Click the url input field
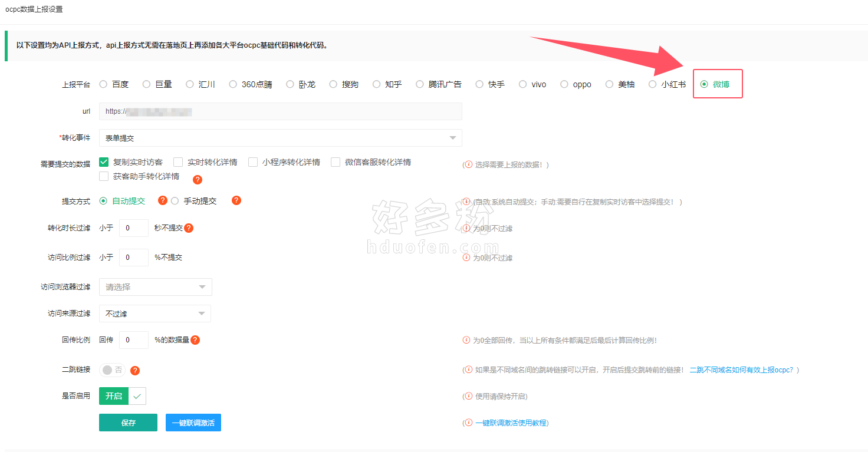 point(281,111)
